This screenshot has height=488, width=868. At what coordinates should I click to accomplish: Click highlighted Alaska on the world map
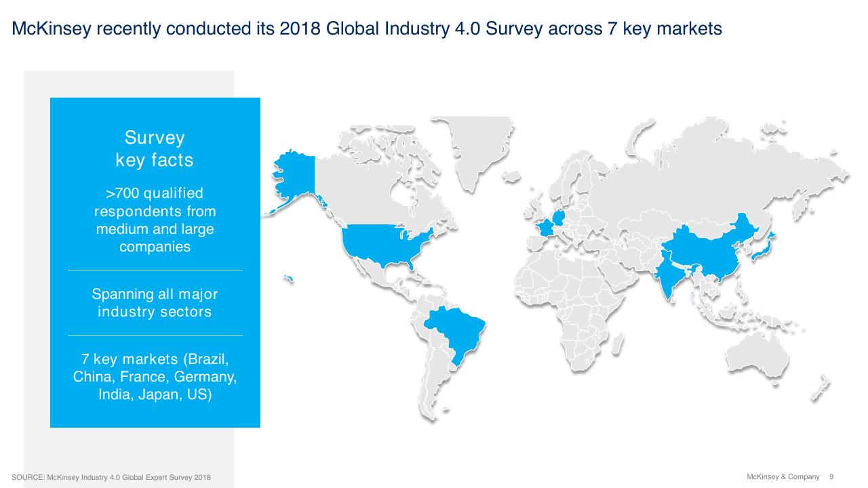tap(296, 176)
